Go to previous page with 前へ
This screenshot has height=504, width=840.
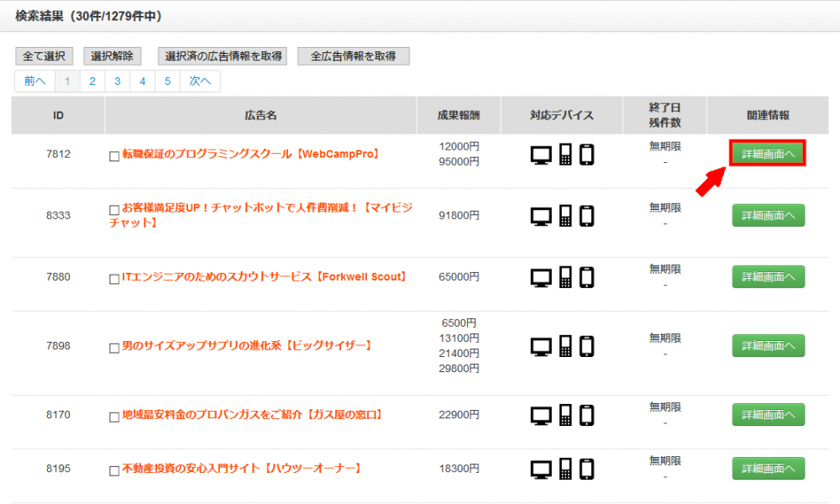34,81
